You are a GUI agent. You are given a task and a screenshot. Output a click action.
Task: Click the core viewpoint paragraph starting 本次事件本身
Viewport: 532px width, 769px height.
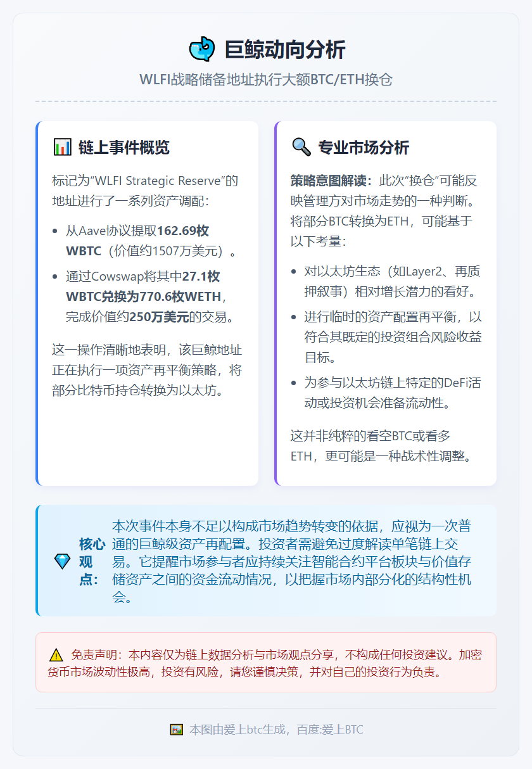291,561
